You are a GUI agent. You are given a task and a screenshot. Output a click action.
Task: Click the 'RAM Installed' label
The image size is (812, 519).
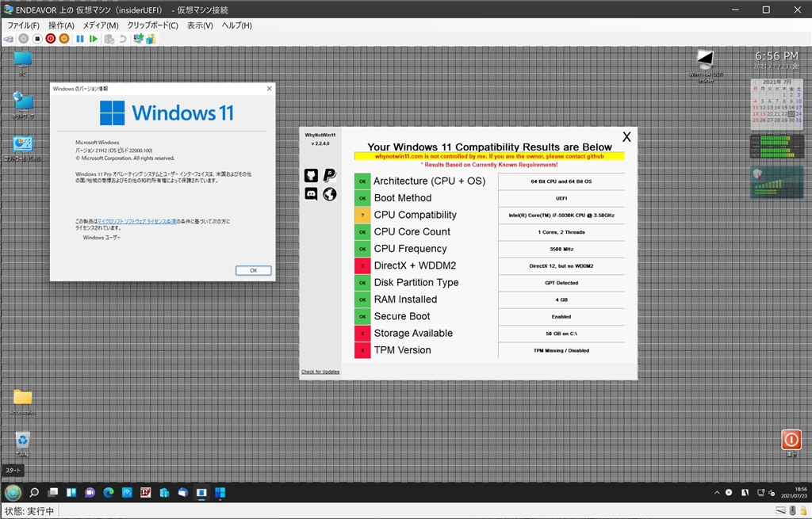(405, 300)
